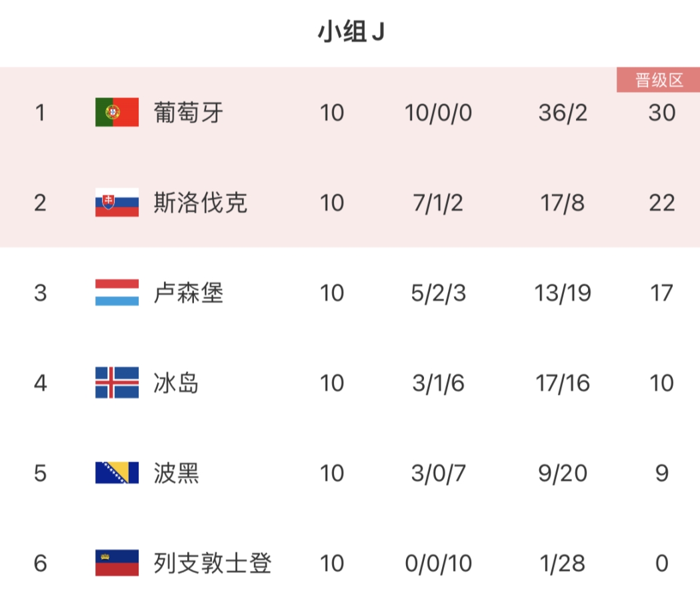Select the 冰岛 team name
This screenshot has height=615, width=700.
176,383
